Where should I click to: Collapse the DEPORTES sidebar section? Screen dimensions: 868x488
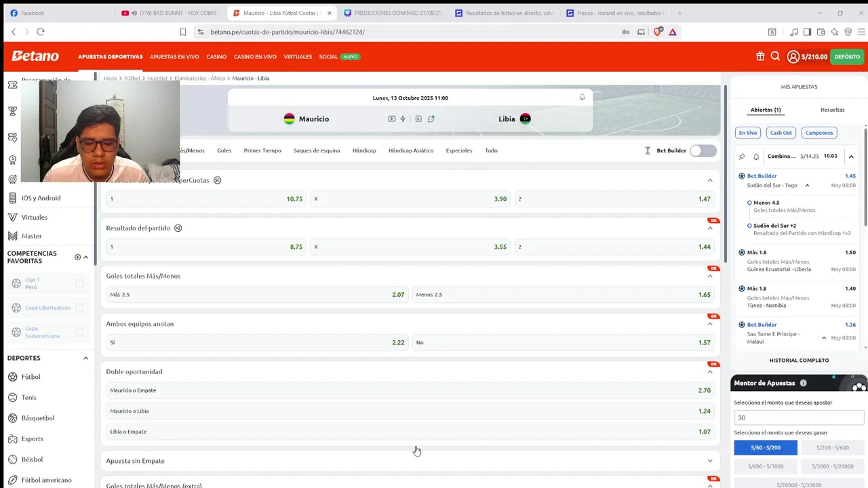(x=85, y=358)
